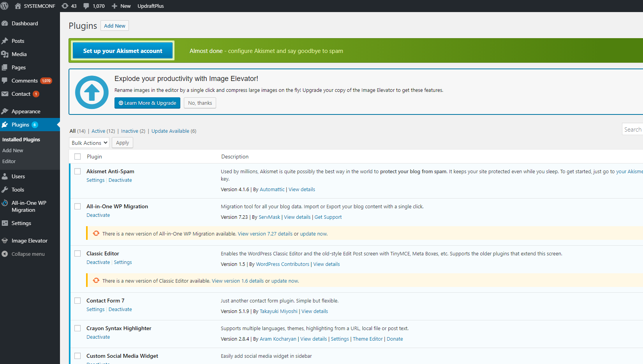Screen dimensions: 643x364
Task: Open plugin Editor submenu item
Action: pos(9,161)
